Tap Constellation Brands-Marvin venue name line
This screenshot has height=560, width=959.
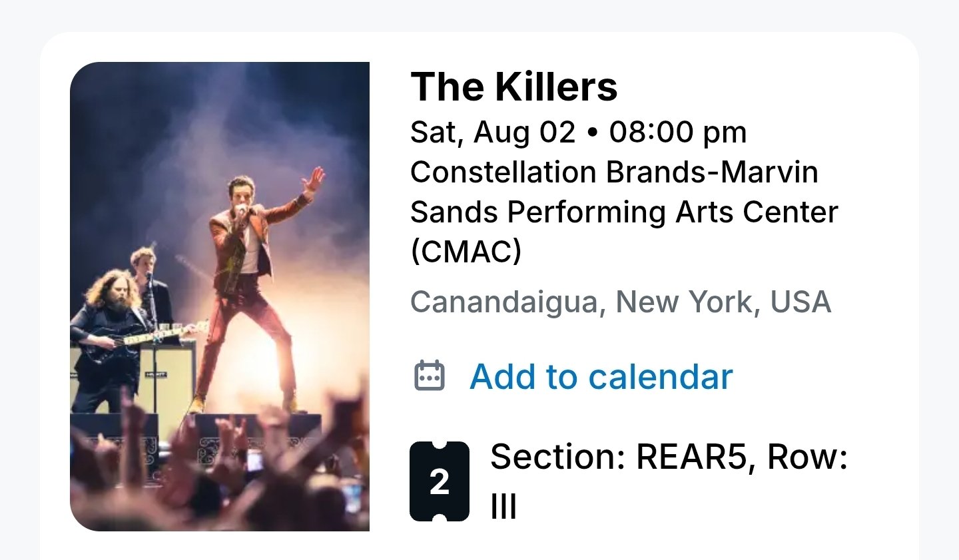(614, 172)
